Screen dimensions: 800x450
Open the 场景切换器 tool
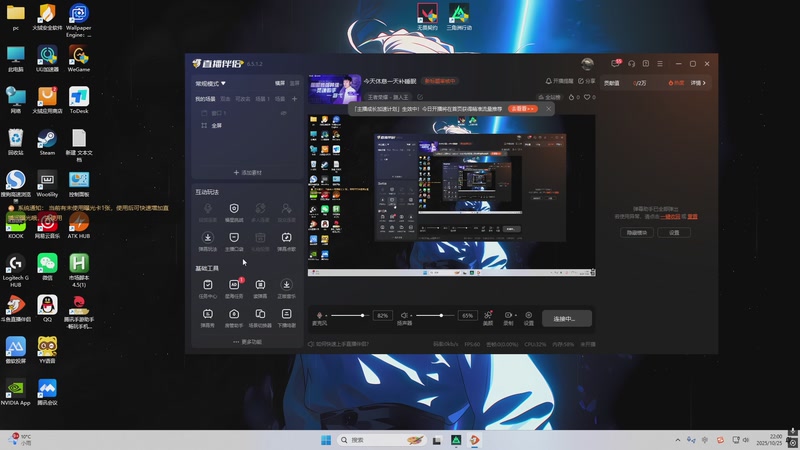[260, 317]
